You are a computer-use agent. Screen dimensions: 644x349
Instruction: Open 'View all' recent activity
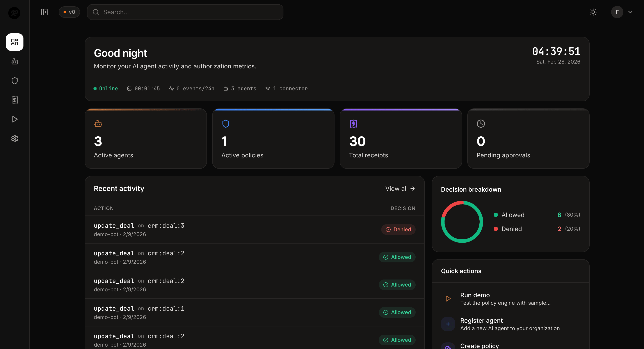coord(400,188)
